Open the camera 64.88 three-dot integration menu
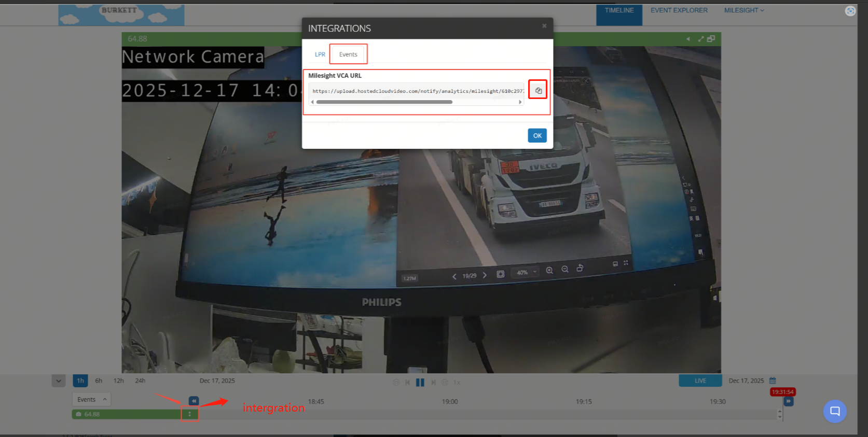The width and height of the screenshot is (868, 437). (x=190, y=414)
